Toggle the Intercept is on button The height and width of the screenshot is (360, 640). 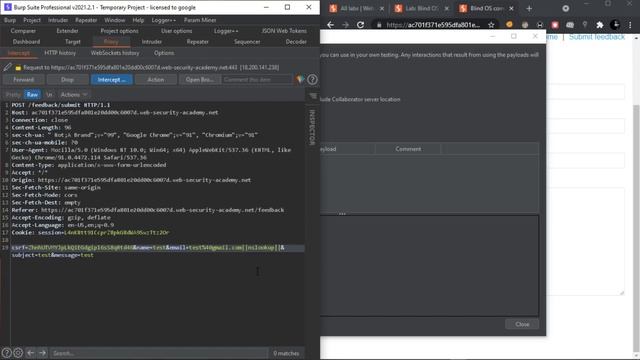click(112, 80)
